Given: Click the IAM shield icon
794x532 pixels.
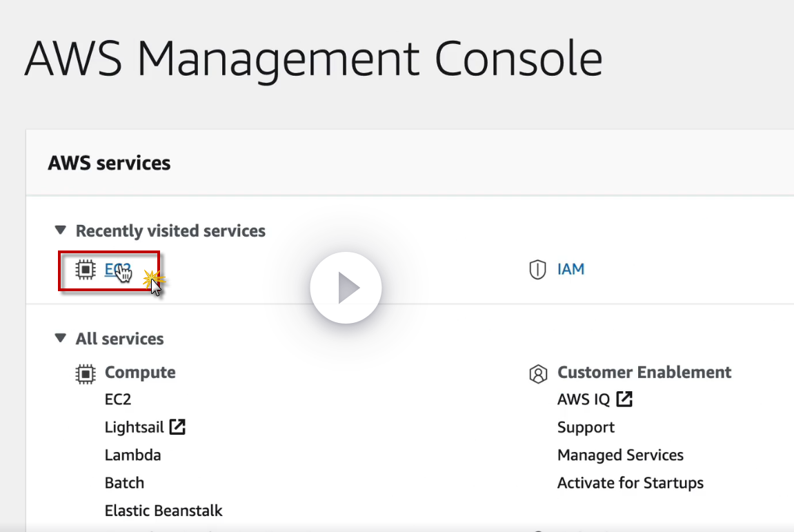Looking at the screenshot, I should [537, 270].
